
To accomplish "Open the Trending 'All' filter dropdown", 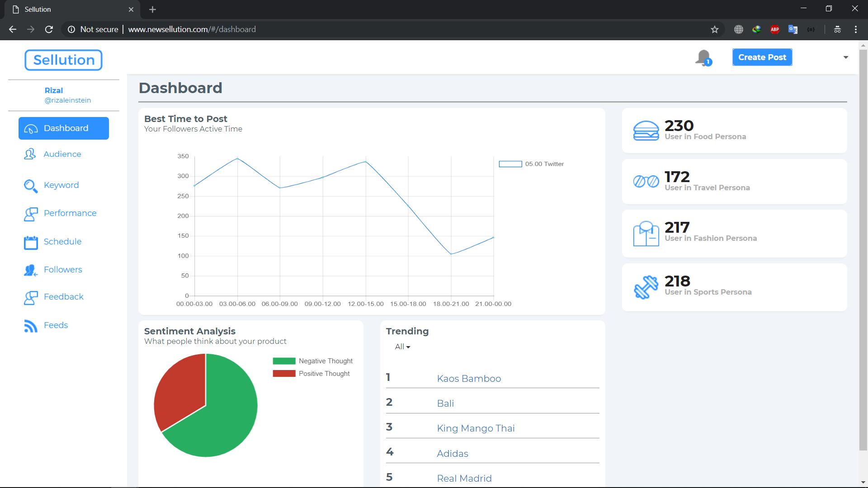I will coord(402,347).
